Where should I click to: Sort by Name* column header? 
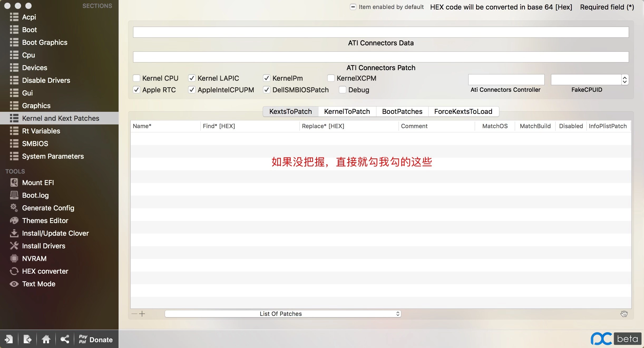[165, 126]
